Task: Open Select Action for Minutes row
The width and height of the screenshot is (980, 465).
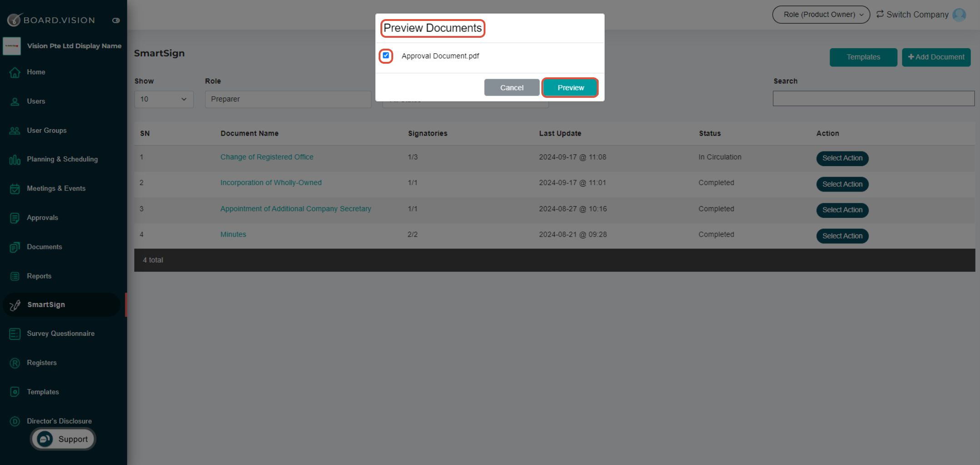Action: (x=842, y=236)
